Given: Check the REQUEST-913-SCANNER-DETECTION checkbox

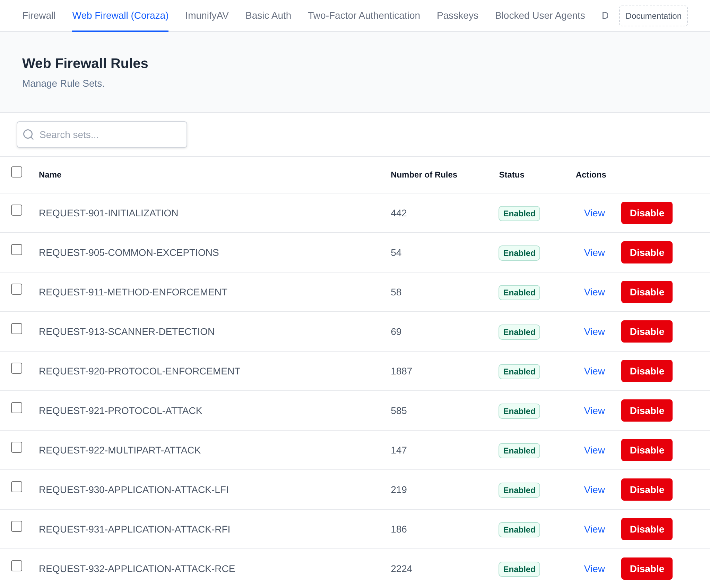Looking at the screenshot, I should [x=17, y=329].
